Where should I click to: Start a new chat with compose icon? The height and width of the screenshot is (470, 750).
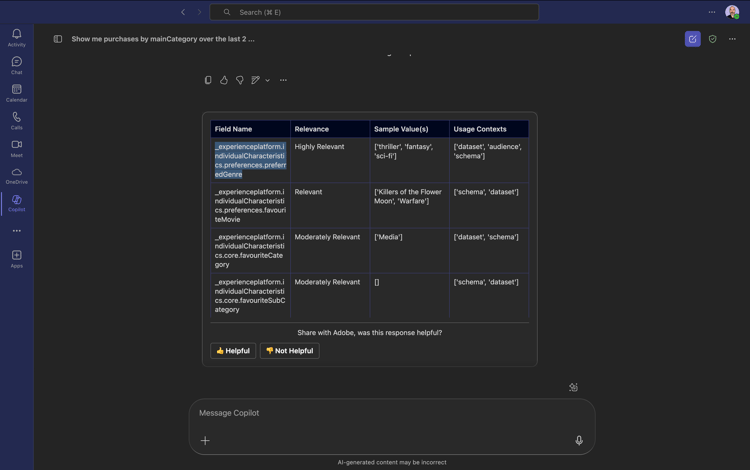[693, 39]
